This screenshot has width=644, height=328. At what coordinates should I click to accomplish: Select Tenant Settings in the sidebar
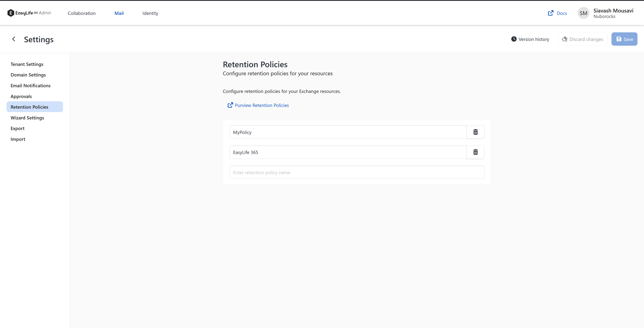pyautogui.click(x=27, y=64)
